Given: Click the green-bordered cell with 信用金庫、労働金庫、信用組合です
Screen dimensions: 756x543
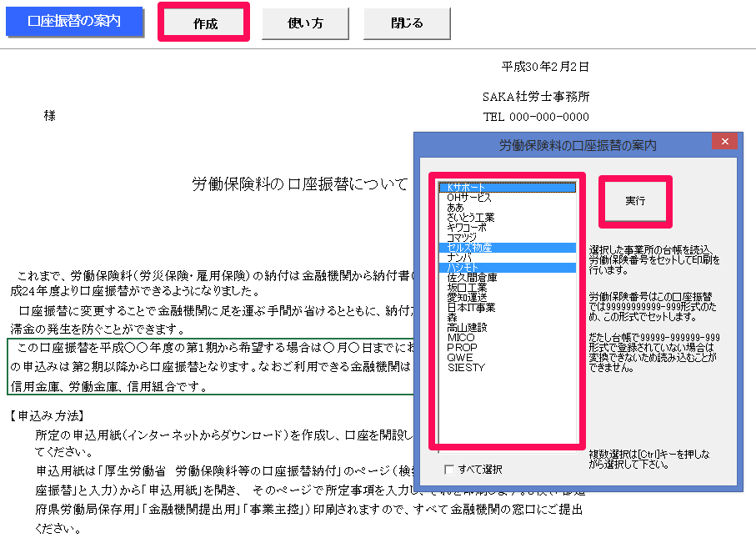Looking at the screenshot, I should [210, 367].
